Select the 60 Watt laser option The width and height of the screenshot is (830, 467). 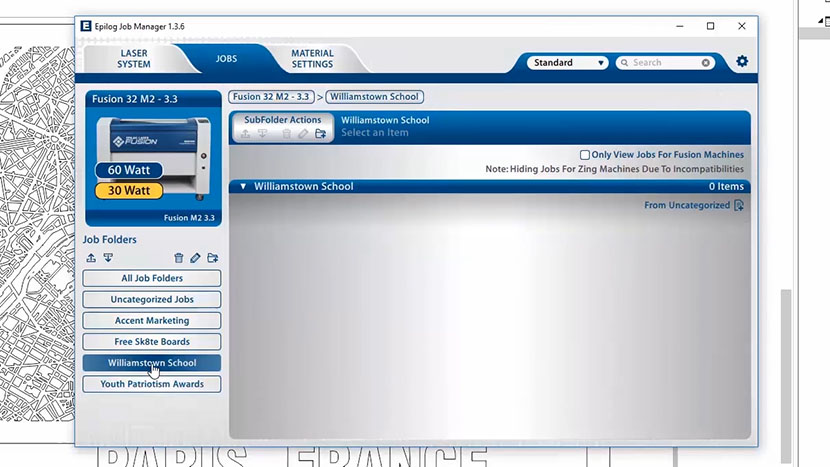point(129,170)
